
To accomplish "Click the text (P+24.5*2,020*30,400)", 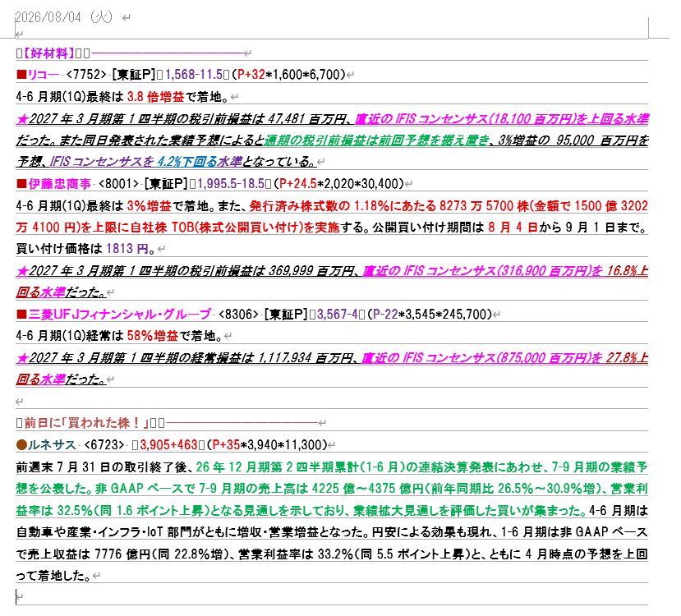I will click(338, 184).
